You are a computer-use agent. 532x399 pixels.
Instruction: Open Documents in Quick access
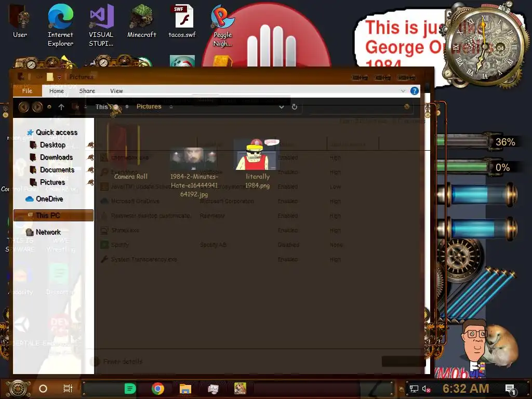pos(57,170)
